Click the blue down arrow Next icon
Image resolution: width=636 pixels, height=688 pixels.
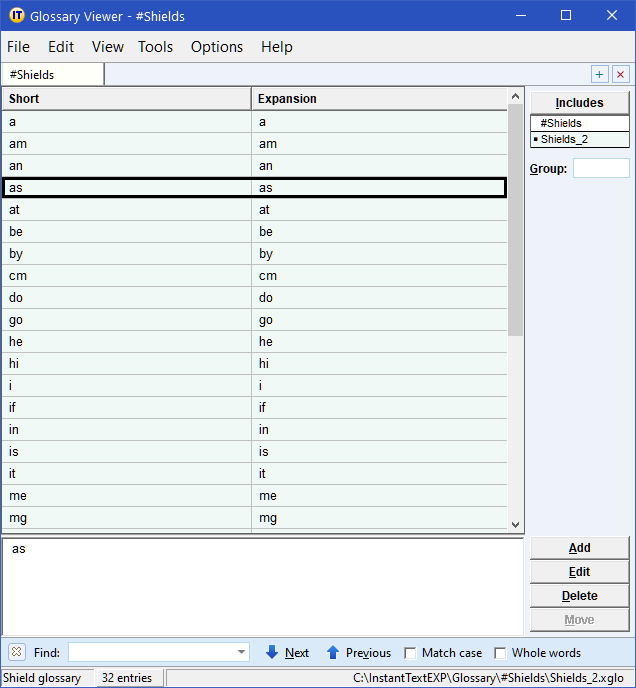point(272,653)
